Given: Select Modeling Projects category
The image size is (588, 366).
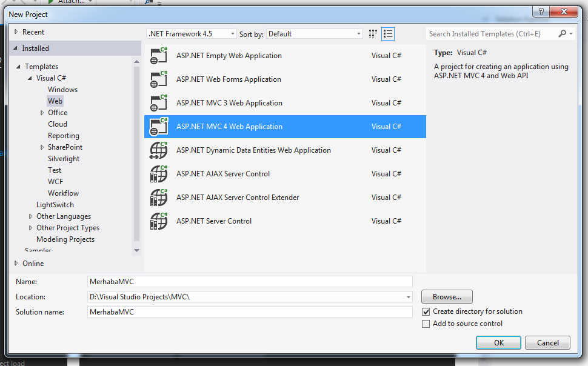Looking at the screenshot, I should (x=65, y=239).
